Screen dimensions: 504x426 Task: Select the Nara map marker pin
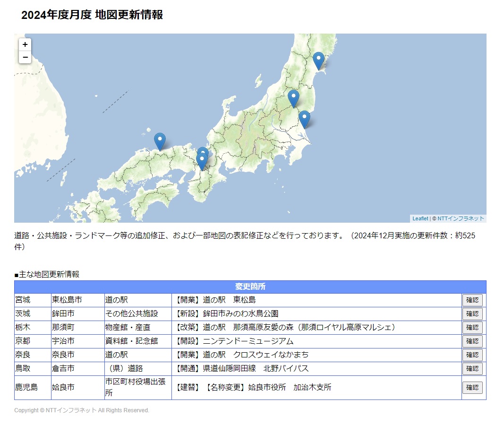(202, 162)
